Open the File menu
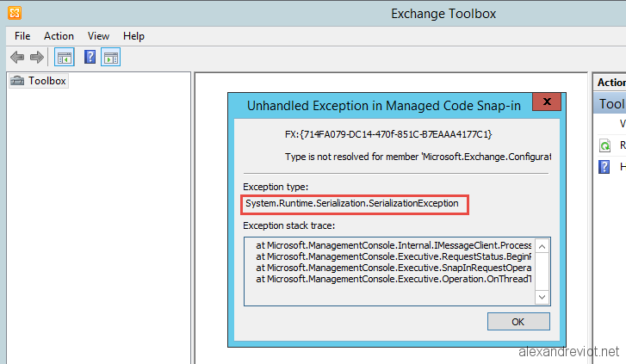Image resolution: width=626 pixels, height=364 pixels. [22, 36]
